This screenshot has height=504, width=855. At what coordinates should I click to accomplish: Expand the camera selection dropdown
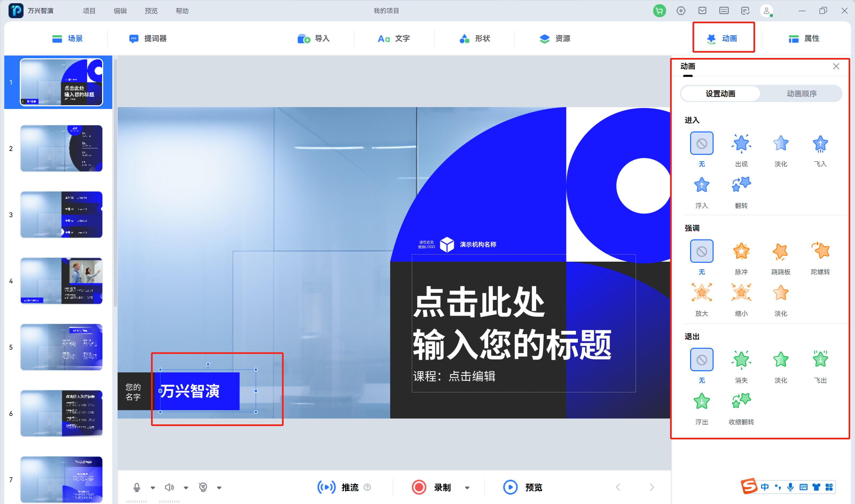(x=219, y=488)
